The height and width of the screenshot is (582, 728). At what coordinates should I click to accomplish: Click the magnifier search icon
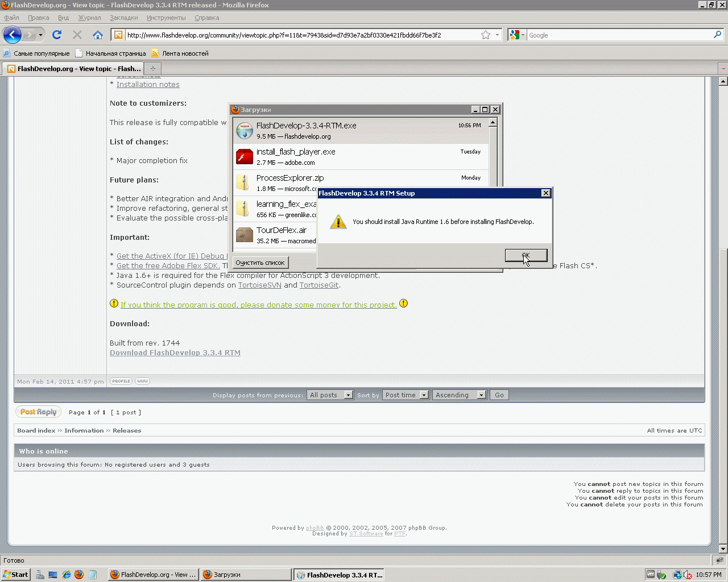717,35
